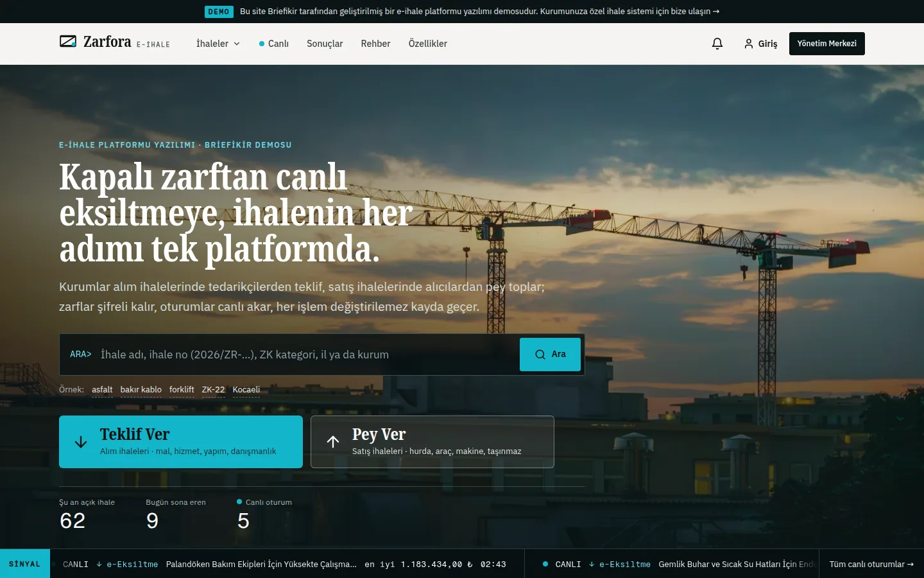The height and width of the screenshot is (578, 924).
Task: Select the asfalt example search term
Action: (x=102, y=390)
